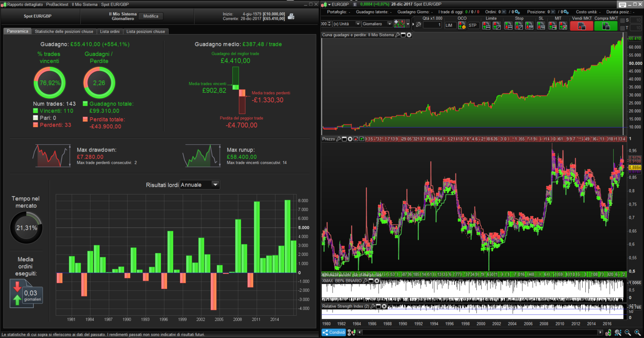Open the gear settings icon beside Posizione
This screenshot has height=338, width=644.
click(x=566, y=12)
